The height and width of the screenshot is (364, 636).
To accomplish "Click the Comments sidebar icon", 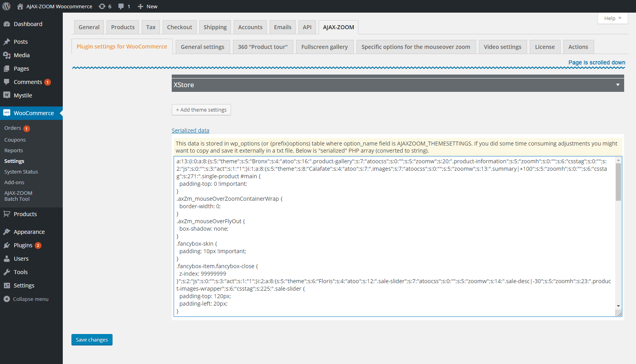I will (7, 82).
